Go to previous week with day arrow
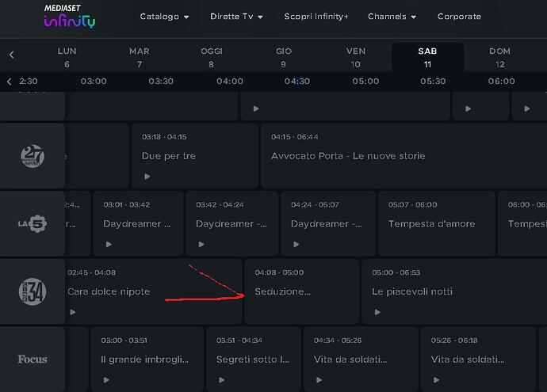Viewport: 547px width, 392px height. (x=12, y=55)
